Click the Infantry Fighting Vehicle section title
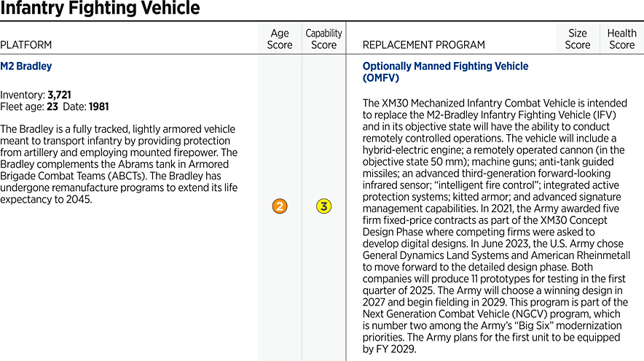The image size is (644, 361). tap(101, 9)
